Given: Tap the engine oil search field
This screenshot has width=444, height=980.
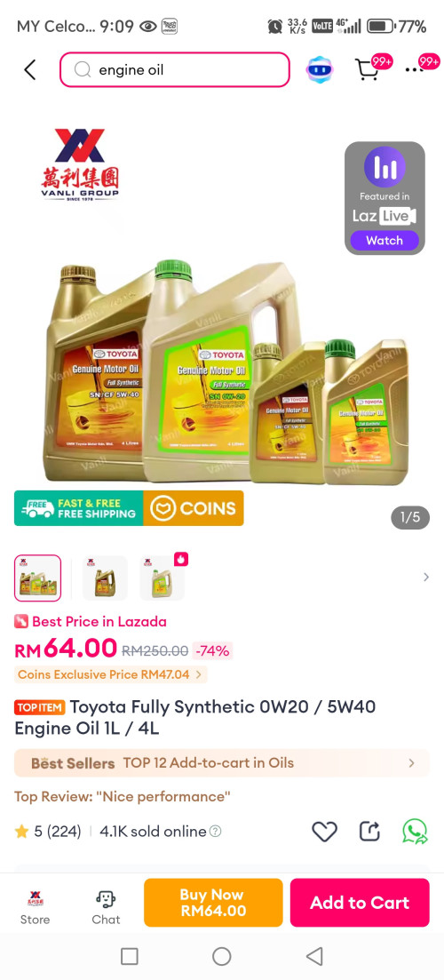Looking at the screenshot, I should tap(175, 69).
